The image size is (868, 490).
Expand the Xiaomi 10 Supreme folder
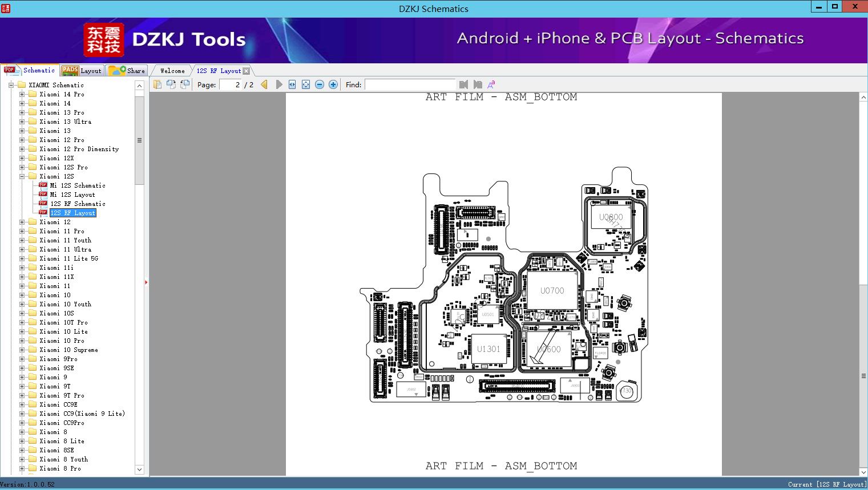click(22, 350)
